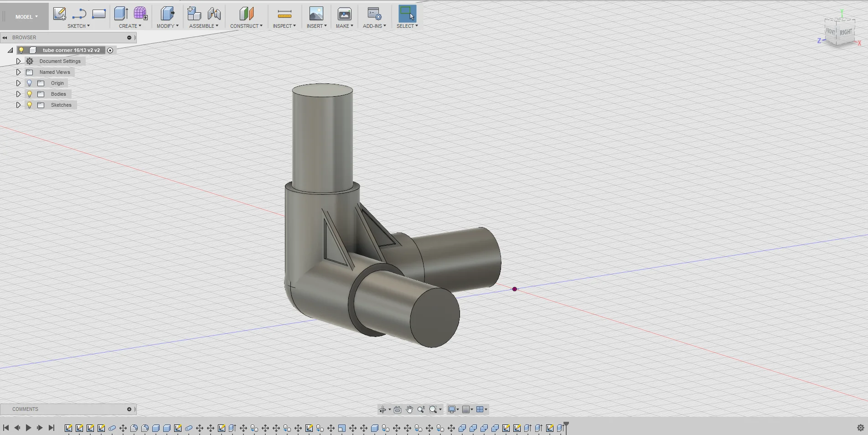The image size is (868, 435).
Task: Click the RIGHT face of the ViewCube
Action: (x=846, y=32)
